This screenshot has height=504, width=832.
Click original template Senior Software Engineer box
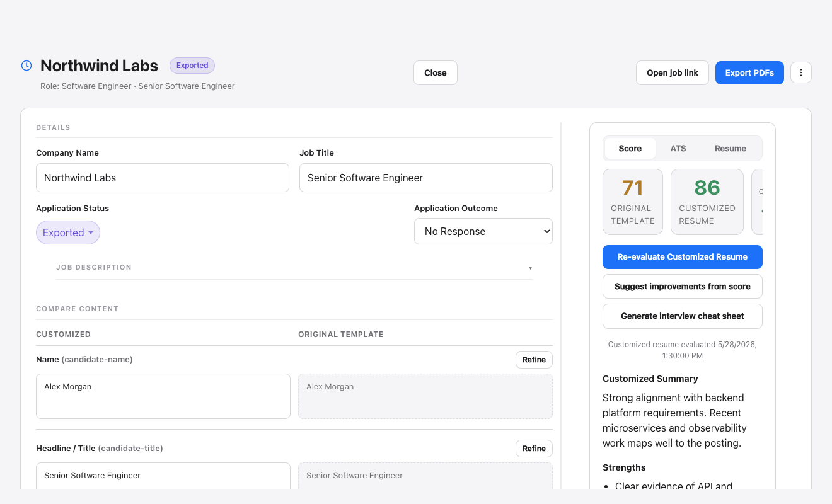coord(425,476)
